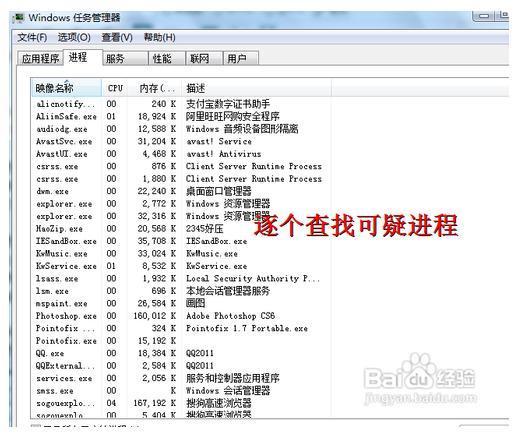This screenshot has width=528, height=438.
Task: Click the avast! Antivirus description
Action: point(224,154)
